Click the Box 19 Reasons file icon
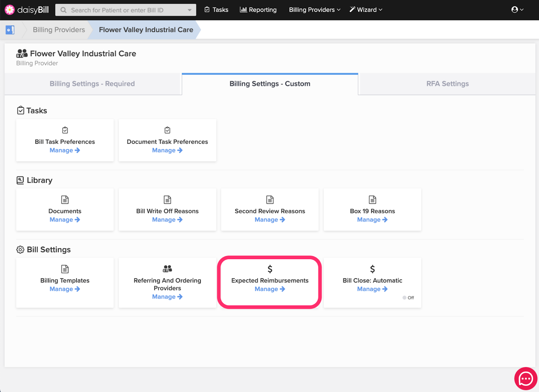Viewport: 539px width, 392px height. coord(373,200)
